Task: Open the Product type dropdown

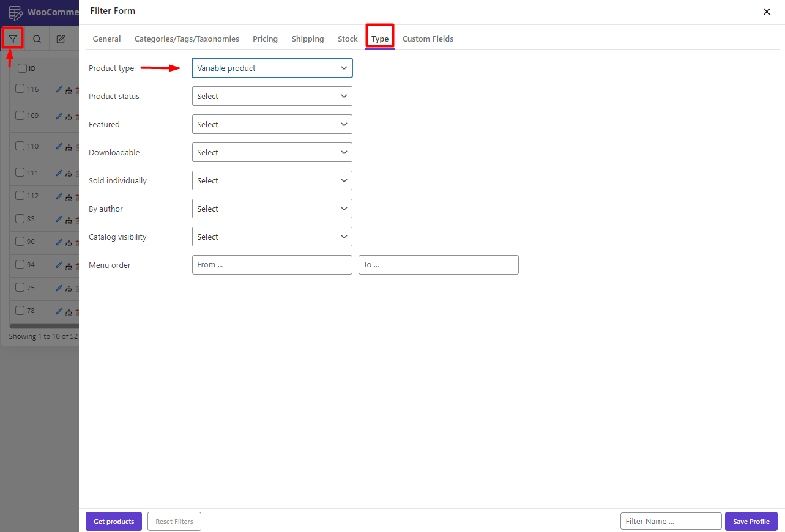Action: pyautogui.click(x=272, y=68)
